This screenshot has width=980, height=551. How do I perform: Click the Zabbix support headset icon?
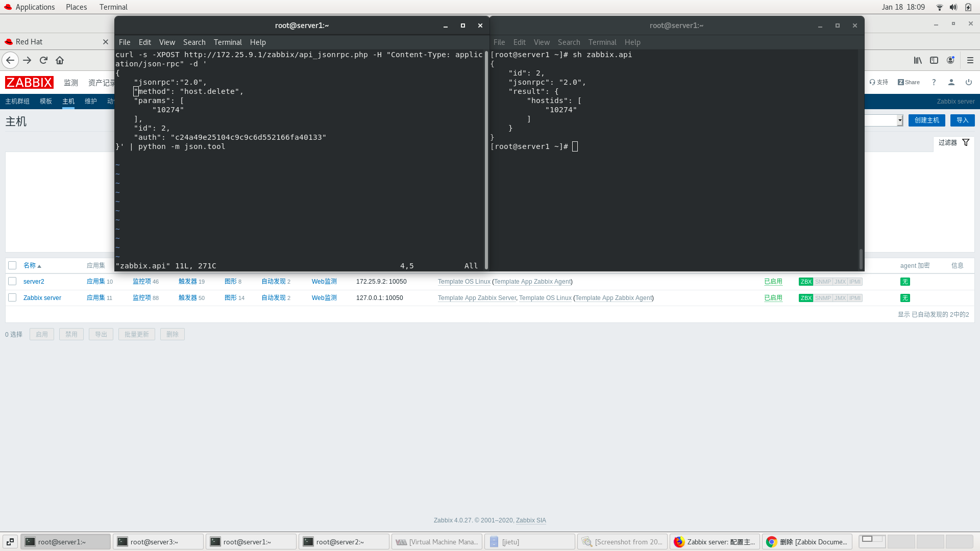(x=873, y=82)
